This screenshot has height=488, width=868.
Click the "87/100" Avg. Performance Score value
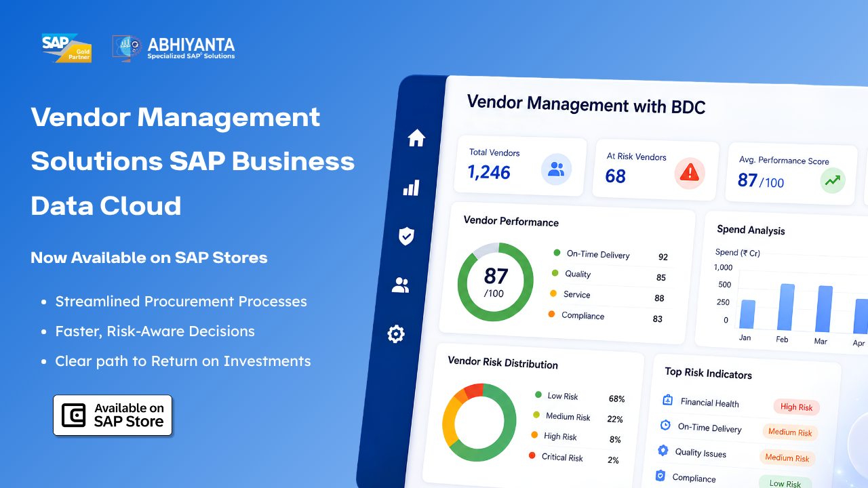(760, 181)
